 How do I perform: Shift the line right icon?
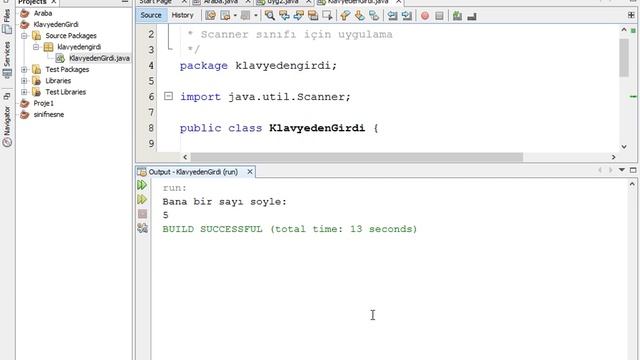[x=407, y=16]
